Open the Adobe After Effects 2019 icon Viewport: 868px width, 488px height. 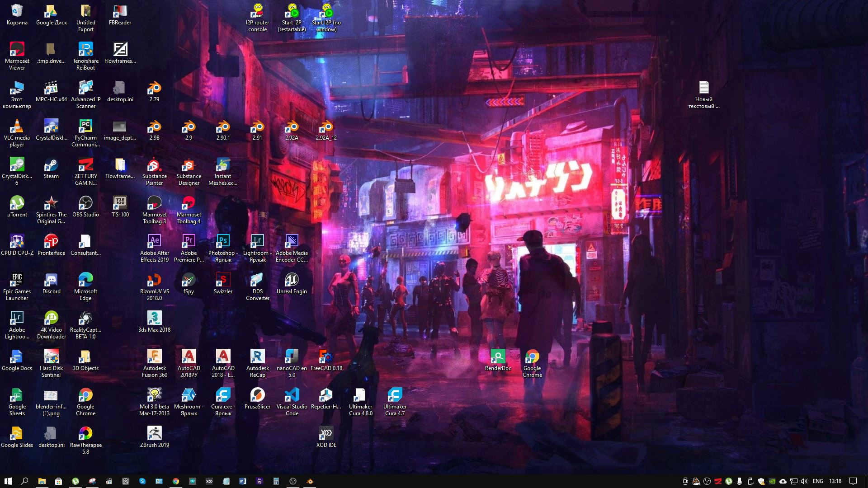[154, 248]
